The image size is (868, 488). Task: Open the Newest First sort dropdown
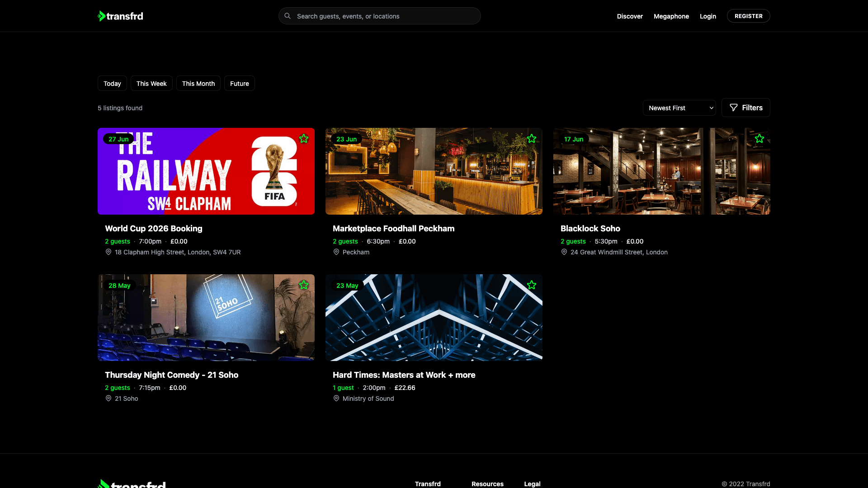click(679, 108)
